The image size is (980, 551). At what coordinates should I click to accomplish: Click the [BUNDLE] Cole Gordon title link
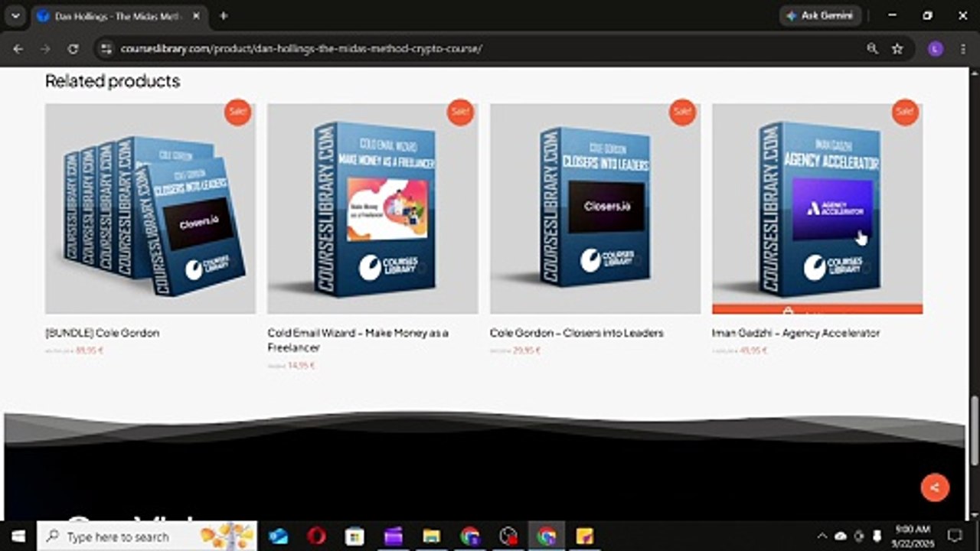(x=102, y=333)
